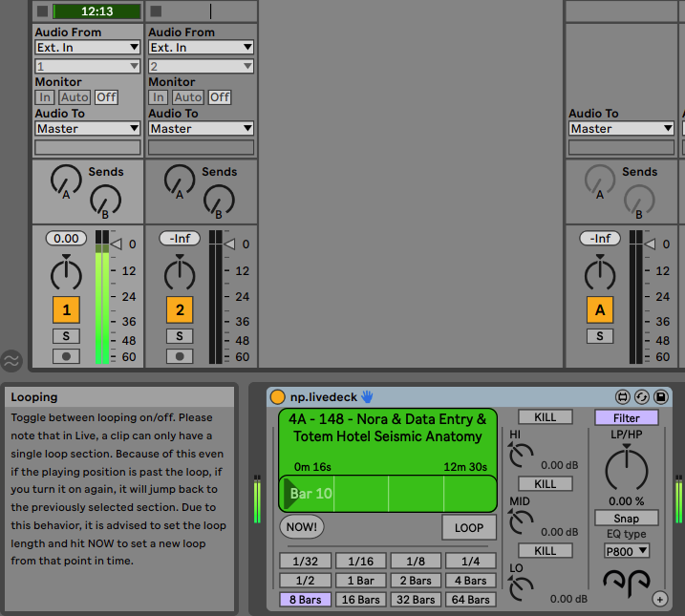Select the 16 Bars loop length
Screen dimensions: 685x616
(x=360, y=600)
